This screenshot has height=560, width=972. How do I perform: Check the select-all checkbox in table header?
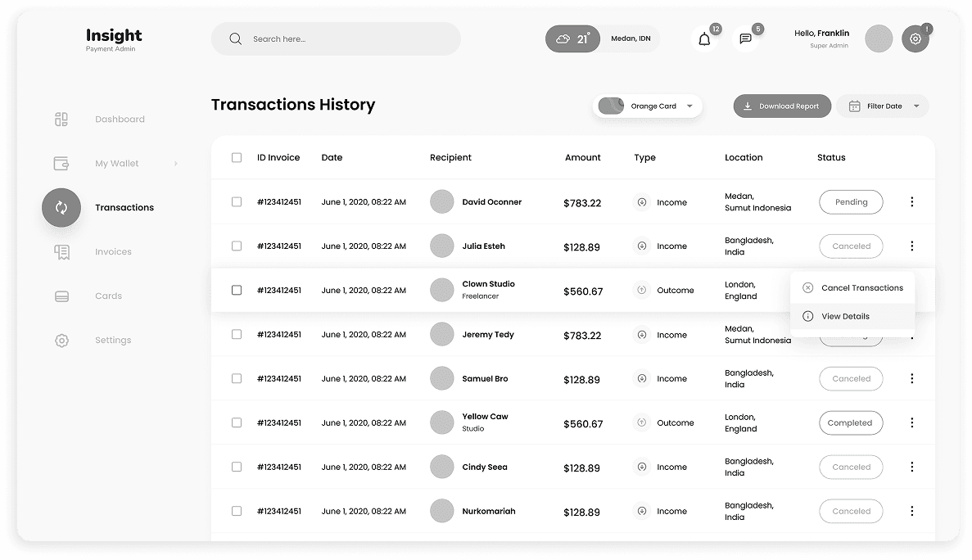[237, 157]
